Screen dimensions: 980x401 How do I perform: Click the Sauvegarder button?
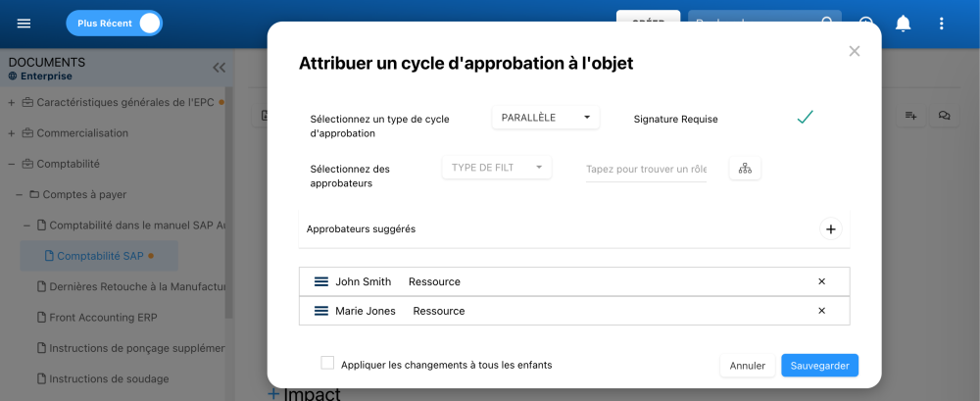[x=819, y=366]
